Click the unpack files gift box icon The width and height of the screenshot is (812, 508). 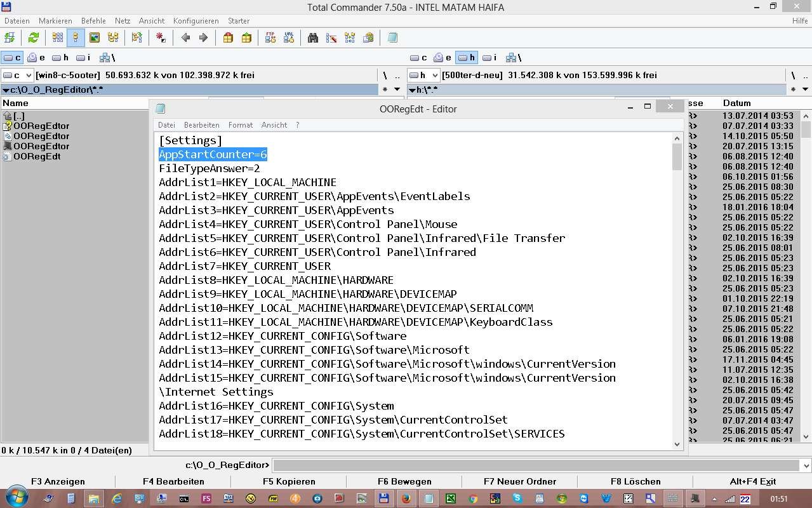[x=246, y=38]
